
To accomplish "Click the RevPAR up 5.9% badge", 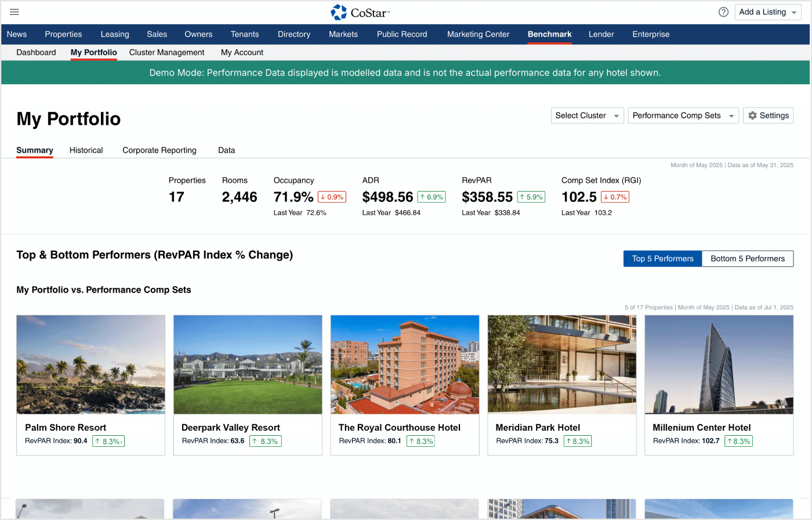I will point(531,197).
